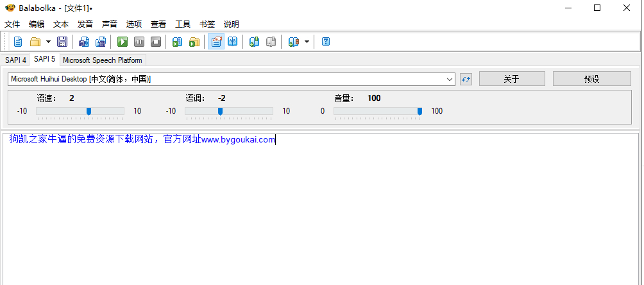Expand the bookmarks dropdown arrow in toolbar
This screenshot has height=285, width=644.
click(x=307, y=42)
